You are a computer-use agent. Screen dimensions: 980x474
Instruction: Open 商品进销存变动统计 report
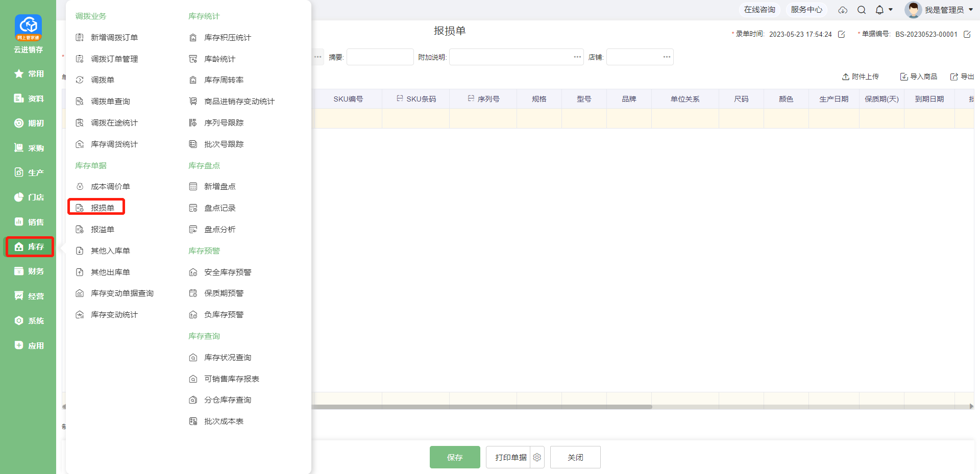(232, 102)
